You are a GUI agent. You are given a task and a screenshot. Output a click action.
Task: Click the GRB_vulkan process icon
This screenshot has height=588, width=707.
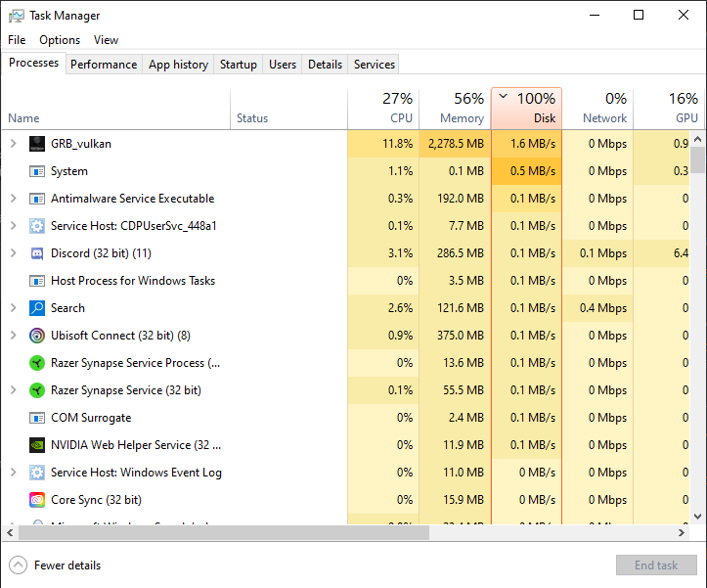click(37, 144)
